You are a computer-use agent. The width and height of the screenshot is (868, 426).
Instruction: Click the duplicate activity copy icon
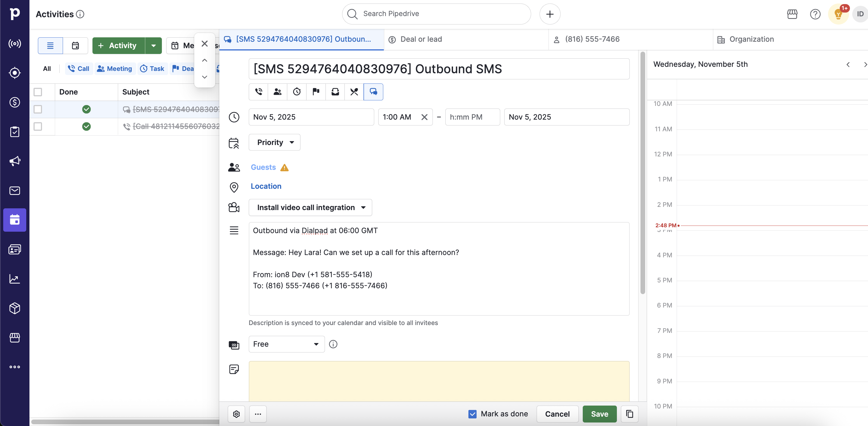(x=629, y=414)
